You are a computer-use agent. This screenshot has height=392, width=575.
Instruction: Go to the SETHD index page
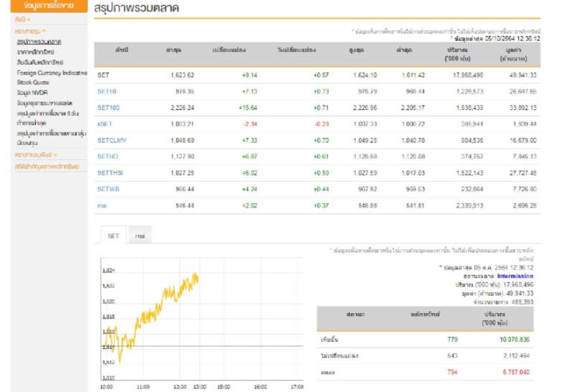pyautogui.click(x=108, y=157)
